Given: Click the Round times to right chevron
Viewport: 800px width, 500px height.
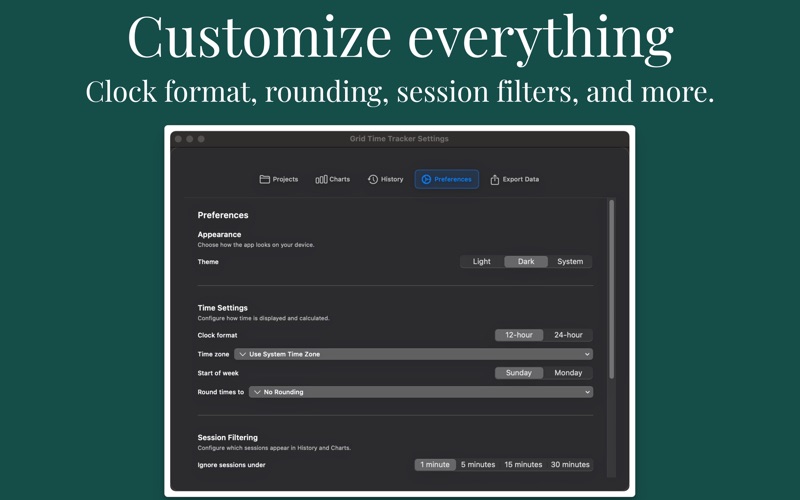Looking at the screenshot, I should pos(587,392).
